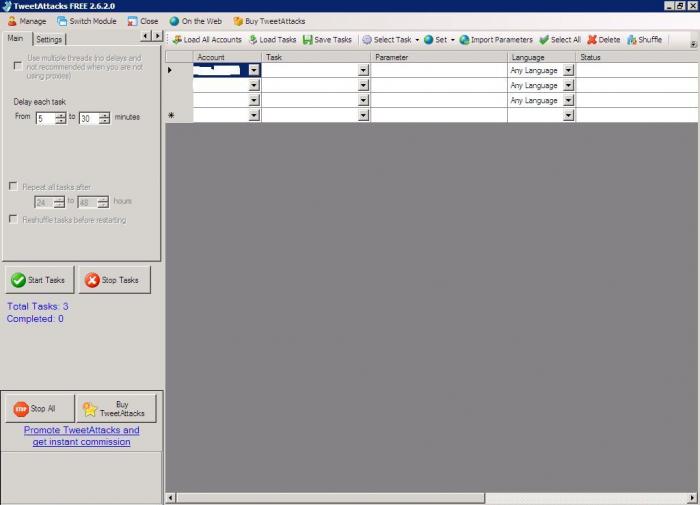The height and width of the screenshot is (505, 700).
Task: Click the Stop Tasks button
Action: point(114,280)
